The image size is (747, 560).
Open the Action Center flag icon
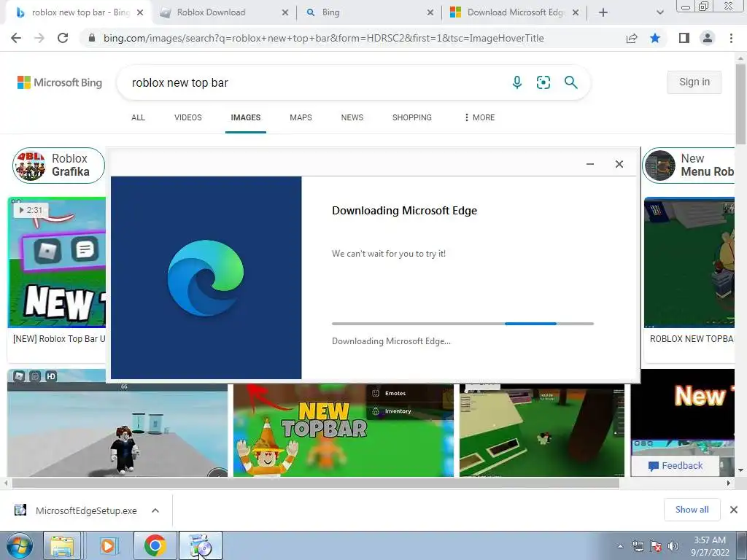click(656, 546)
